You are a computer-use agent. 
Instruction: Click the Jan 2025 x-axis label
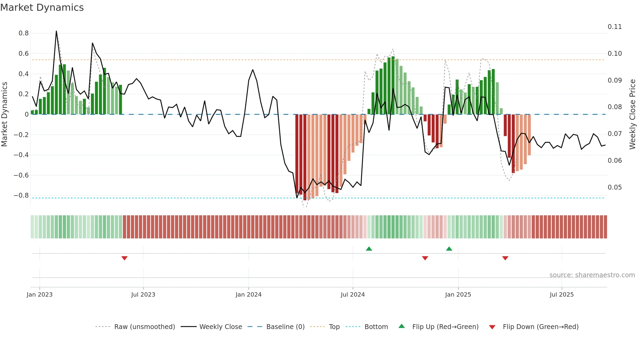coord(458,294)
